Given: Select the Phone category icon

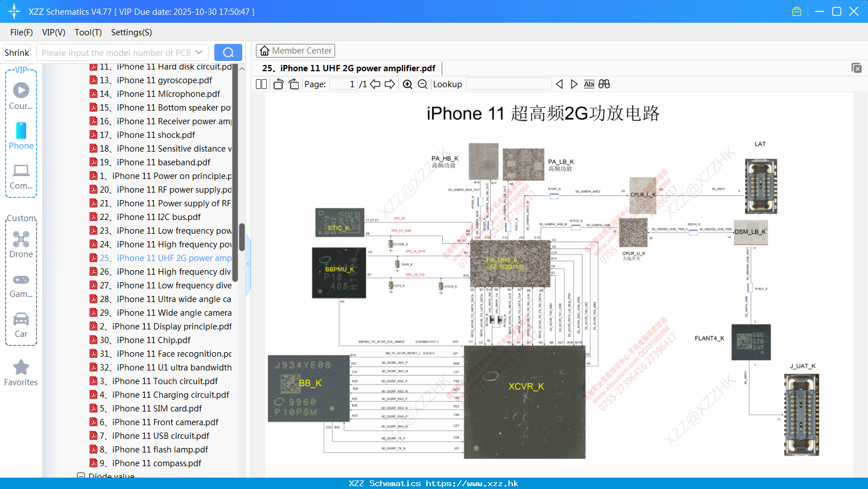Looking at the screenshot, I should (21, 136).
